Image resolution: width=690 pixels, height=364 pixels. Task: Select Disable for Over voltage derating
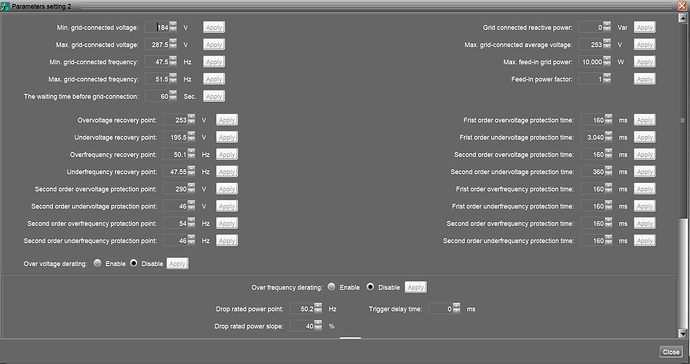pyautogui.click(x=134, y=263)
